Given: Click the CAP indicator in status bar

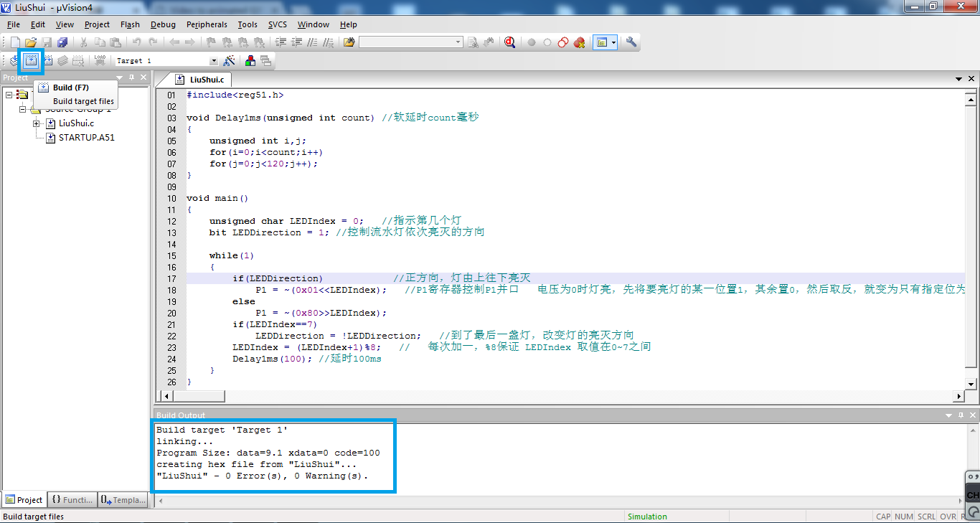Looking at the screenshot, I should (x=883, y=517).
